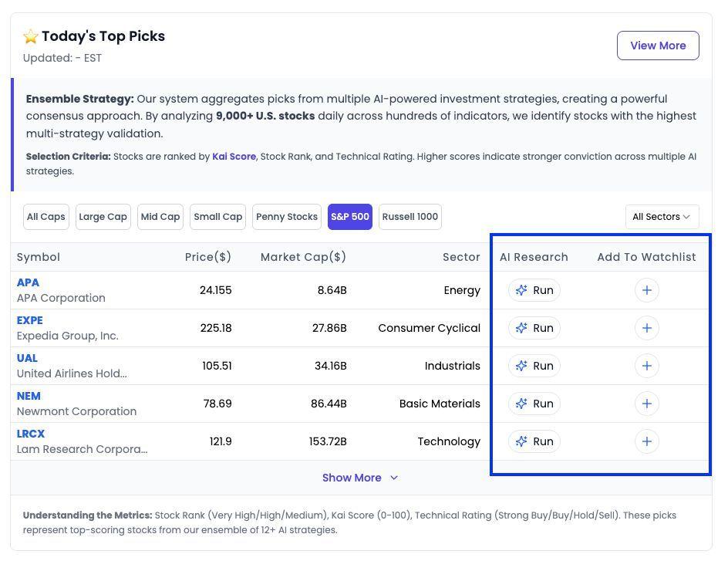Select the Large Cap filter tab
This screenshot has height=561, width=728.
coord(103,217)
